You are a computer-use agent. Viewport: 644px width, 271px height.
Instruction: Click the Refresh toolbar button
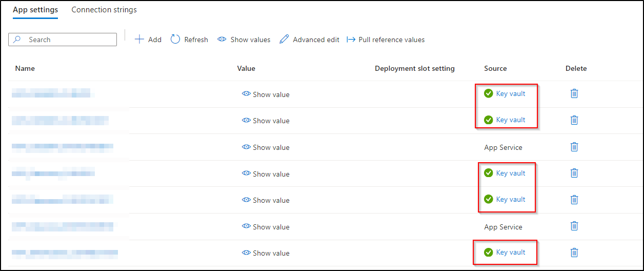click(189, 40)
